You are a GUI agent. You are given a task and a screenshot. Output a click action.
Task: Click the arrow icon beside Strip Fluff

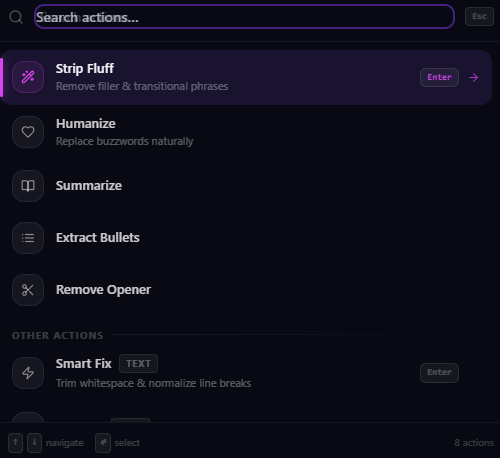473,78
